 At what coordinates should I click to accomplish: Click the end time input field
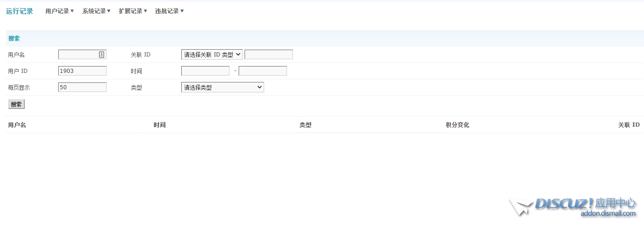262,71
